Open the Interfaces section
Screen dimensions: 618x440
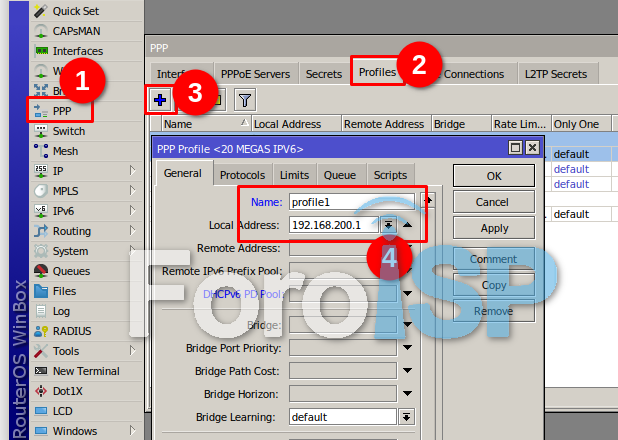click(x=77, y=51)
